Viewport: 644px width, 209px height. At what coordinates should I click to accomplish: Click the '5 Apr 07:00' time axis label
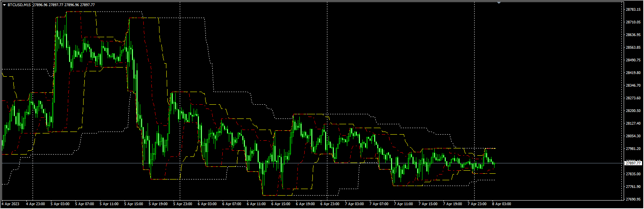click(x=84, y=204)
